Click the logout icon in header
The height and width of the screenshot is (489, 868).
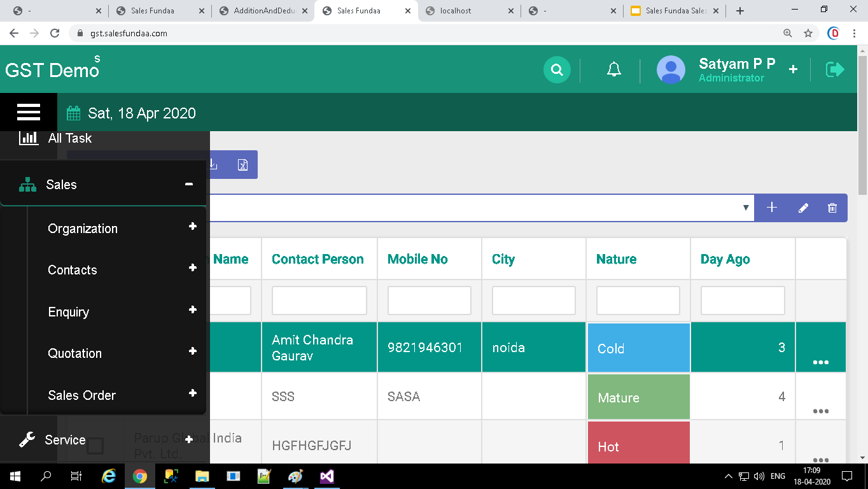(834, 69)
